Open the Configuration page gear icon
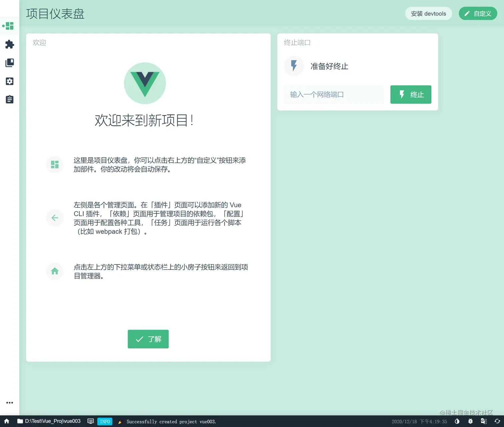 click(10, 81)
